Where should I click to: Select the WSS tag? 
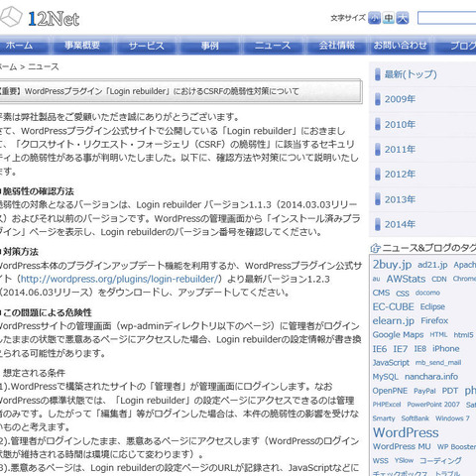click(381, 461)
